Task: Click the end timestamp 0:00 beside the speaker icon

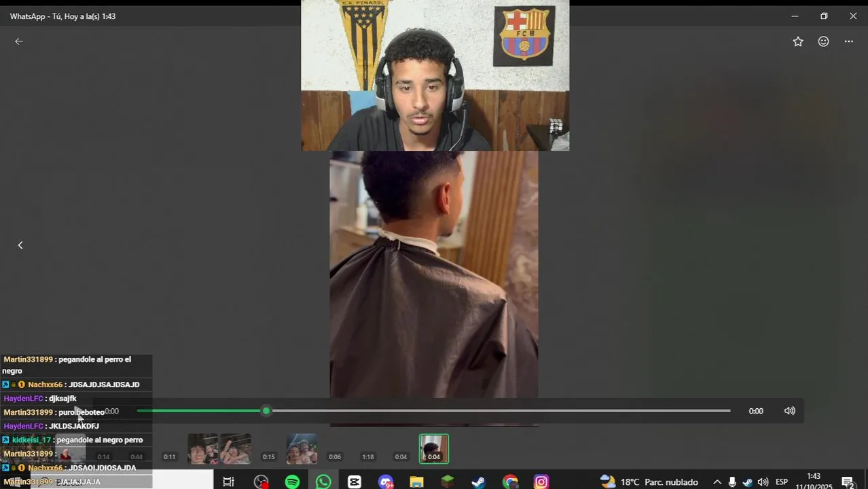Action: pos(756,411)
